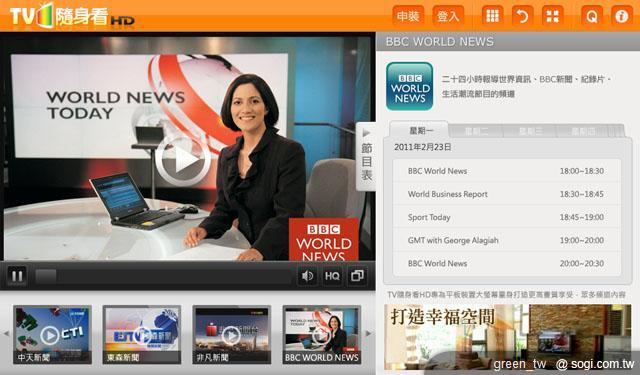Select GMT with George Alagiah row

(x=507, y=240)
